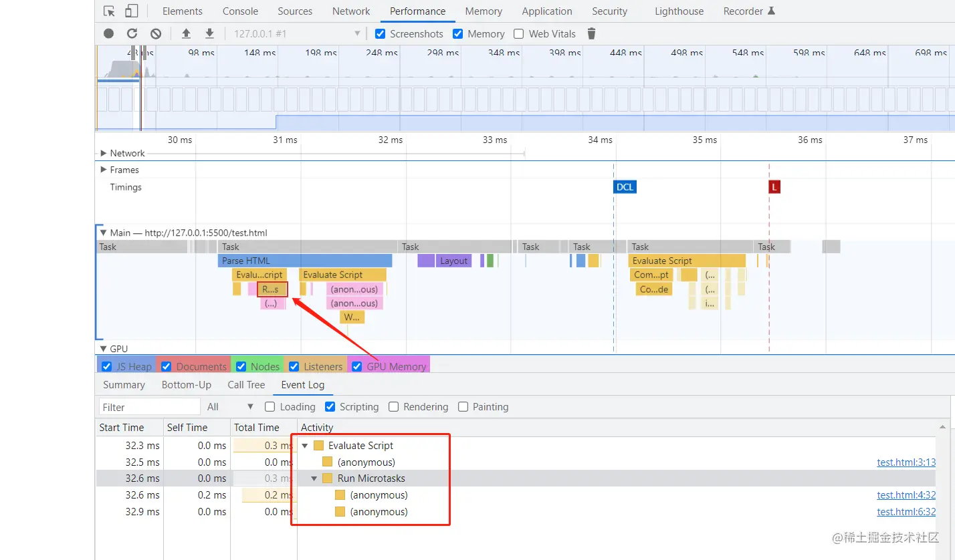Uncheck the Documents checkbox
This screenshot has height=560, width=955.
pos(166,366)
